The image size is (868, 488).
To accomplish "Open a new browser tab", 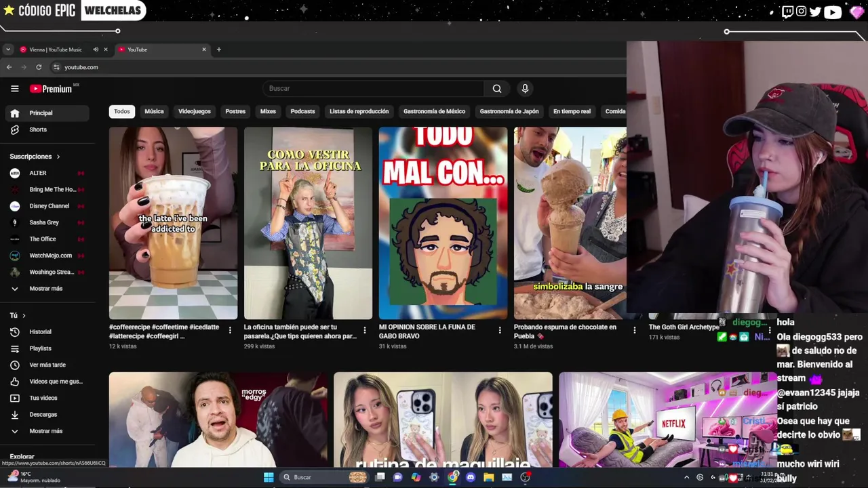I will (218, 49).
